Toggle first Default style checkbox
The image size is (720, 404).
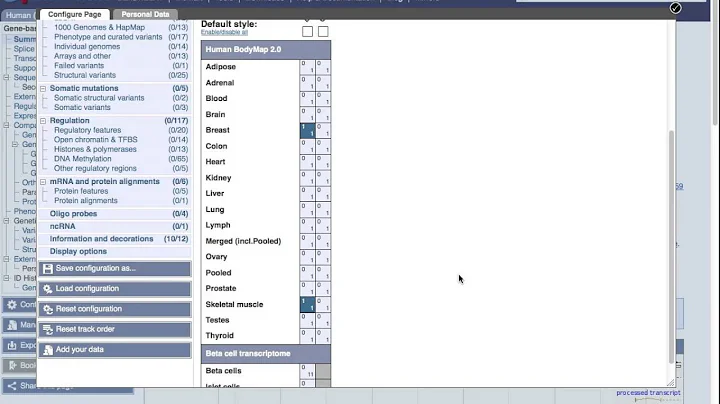[307, 31]
